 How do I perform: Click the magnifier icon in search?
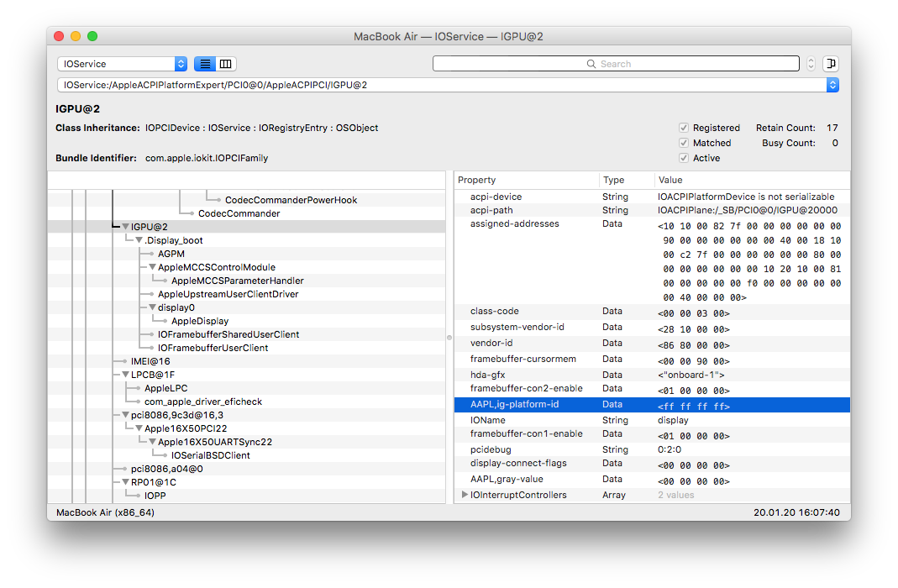[x=591, y=64]
